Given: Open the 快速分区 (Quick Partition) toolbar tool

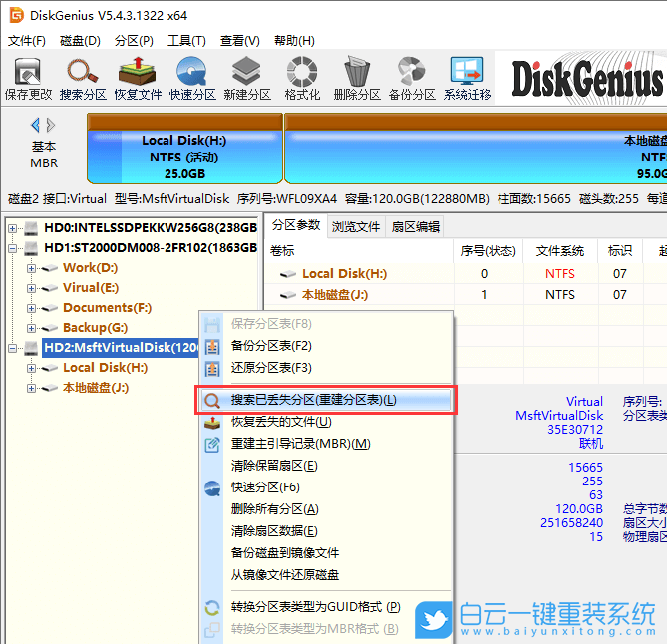Looking at the screenshot, I should pos(192,78).
